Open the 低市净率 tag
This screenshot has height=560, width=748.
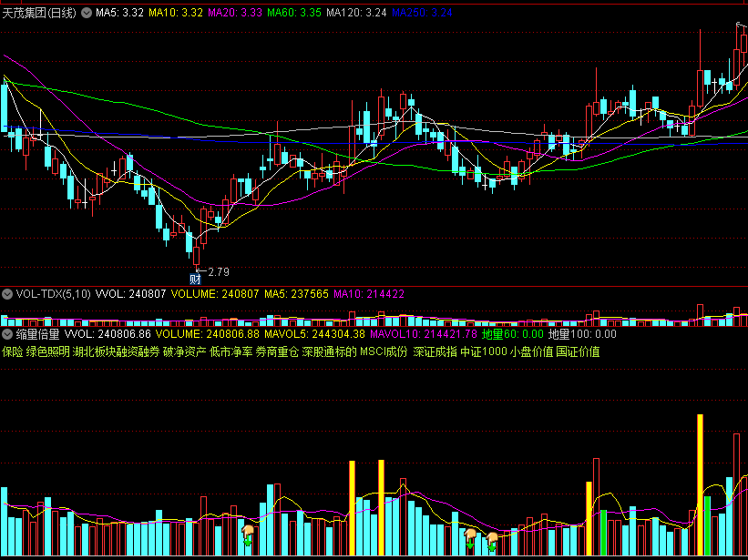pos(231,352)
